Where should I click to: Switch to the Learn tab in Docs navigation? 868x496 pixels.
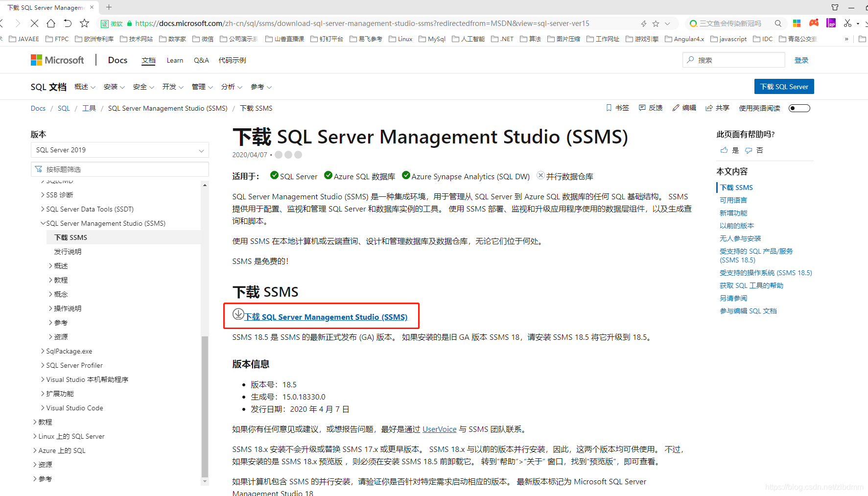(x=175, y=60)
